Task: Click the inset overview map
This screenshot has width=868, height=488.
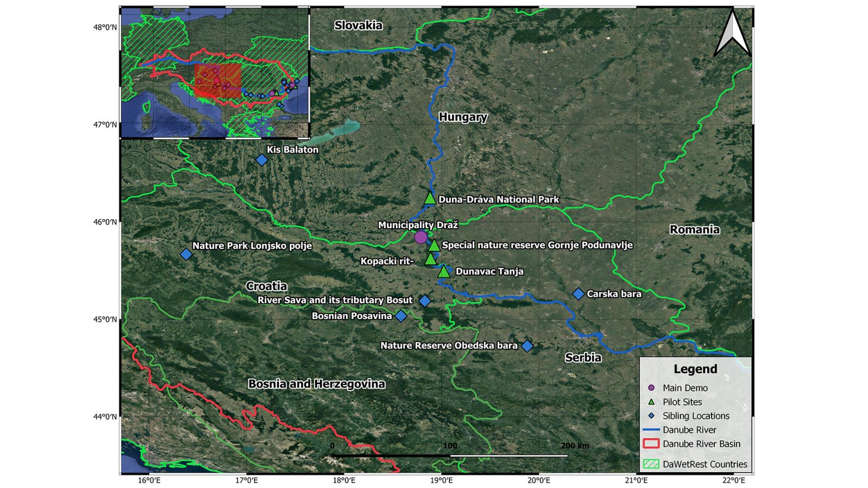Action: point(215,72)
